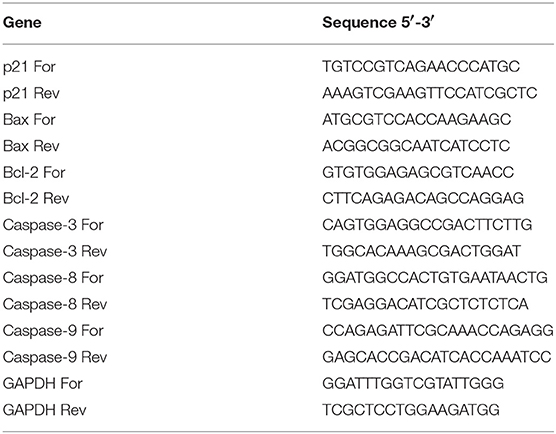
Task: Click the GAPDH For gene label
Action: click(x=43, y=384)
